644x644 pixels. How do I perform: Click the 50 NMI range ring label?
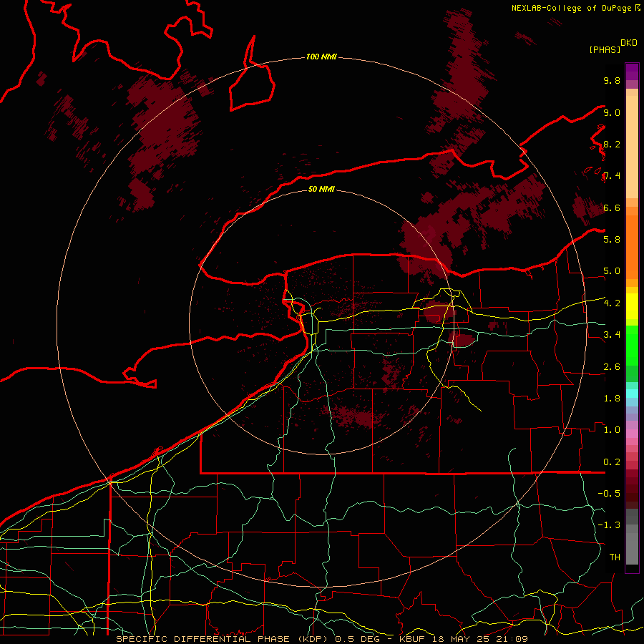click(321, 189)
